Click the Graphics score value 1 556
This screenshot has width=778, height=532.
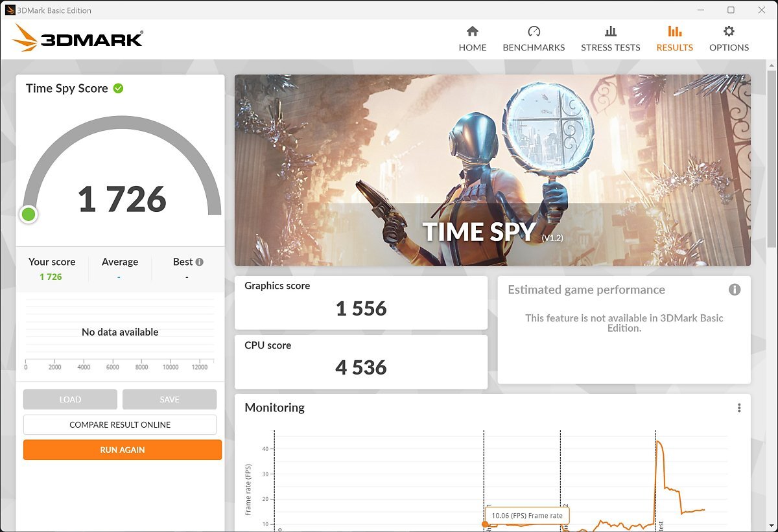pyautogui.click(x=361, y=308)
